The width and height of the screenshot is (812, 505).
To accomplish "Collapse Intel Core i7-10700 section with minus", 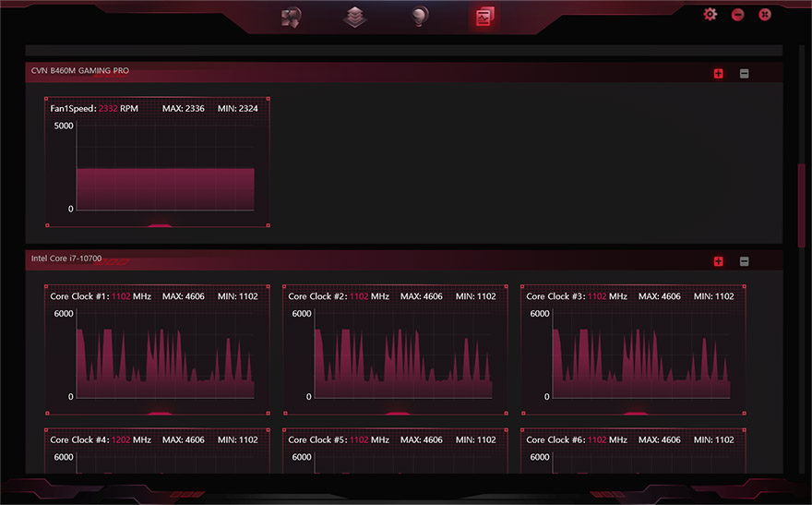I will pyautogui.click(x=744, y=261).
